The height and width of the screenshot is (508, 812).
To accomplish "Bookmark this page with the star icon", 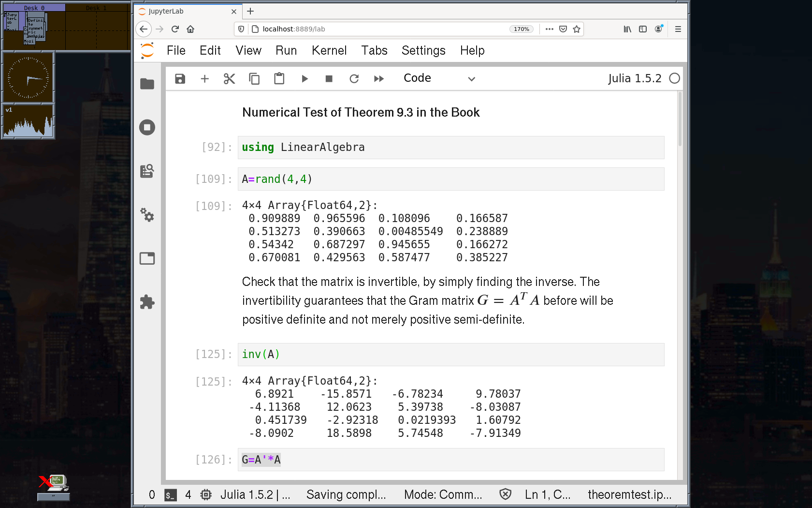I will click(577, 29).
